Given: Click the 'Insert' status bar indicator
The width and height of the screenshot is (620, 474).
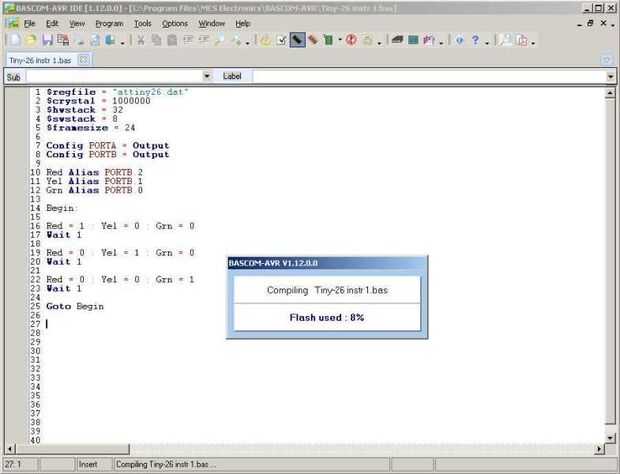Looking at the screenshot, I should tap(88, 464).
